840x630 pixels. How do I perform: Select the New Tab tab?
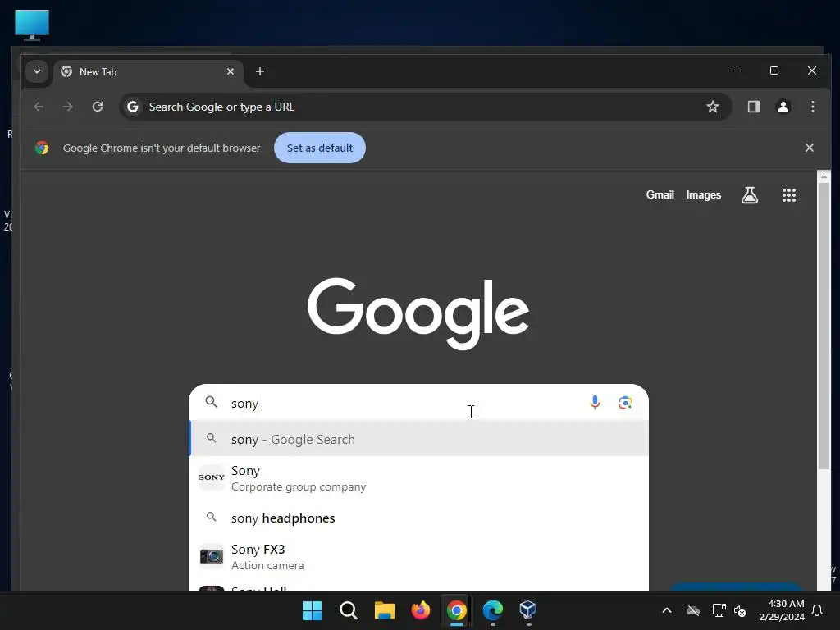pyautogui.click(x=148, y=72)
